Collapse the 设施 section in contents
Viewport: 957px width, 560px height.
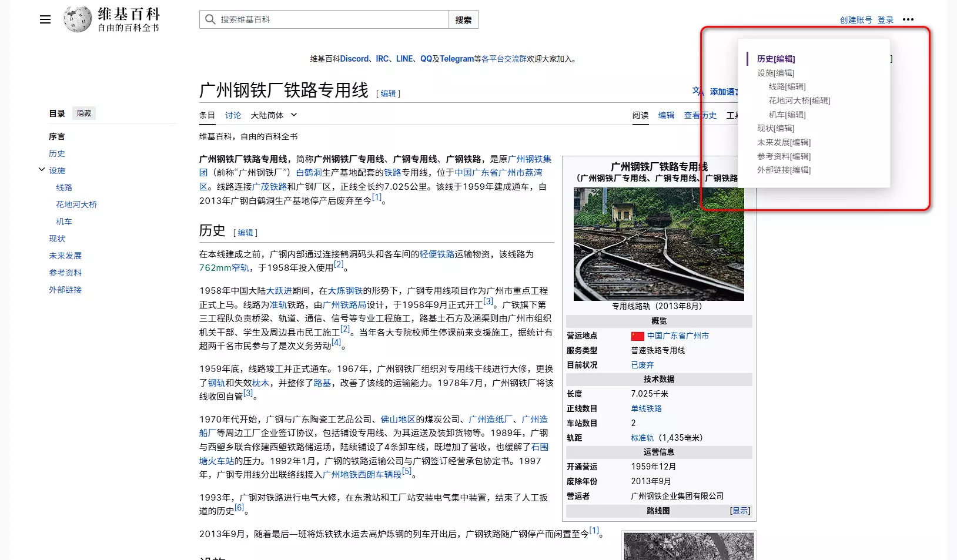pos(42,170)
